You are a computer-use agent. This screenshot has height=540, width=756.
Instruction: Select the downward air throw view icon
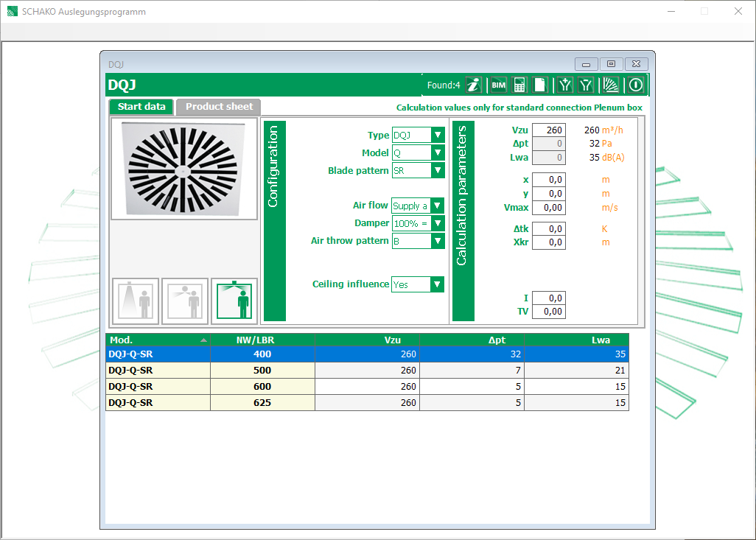(x=136, y=301)
